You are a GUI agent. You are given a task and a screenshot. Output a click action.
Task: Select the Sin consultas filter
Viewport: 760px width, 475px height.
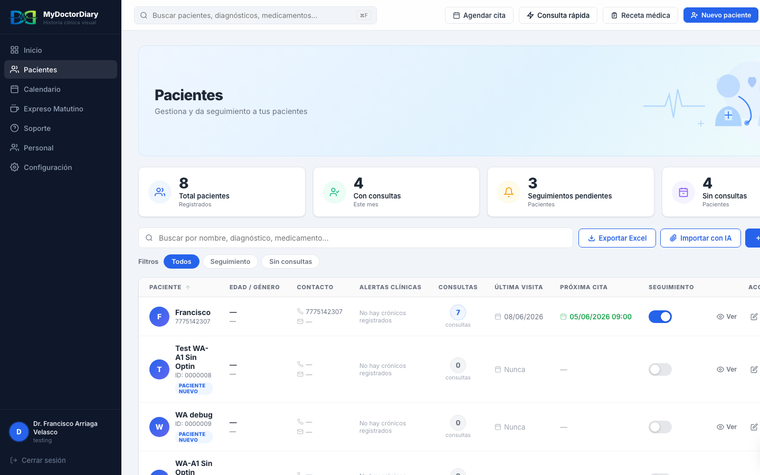[290, 261]
